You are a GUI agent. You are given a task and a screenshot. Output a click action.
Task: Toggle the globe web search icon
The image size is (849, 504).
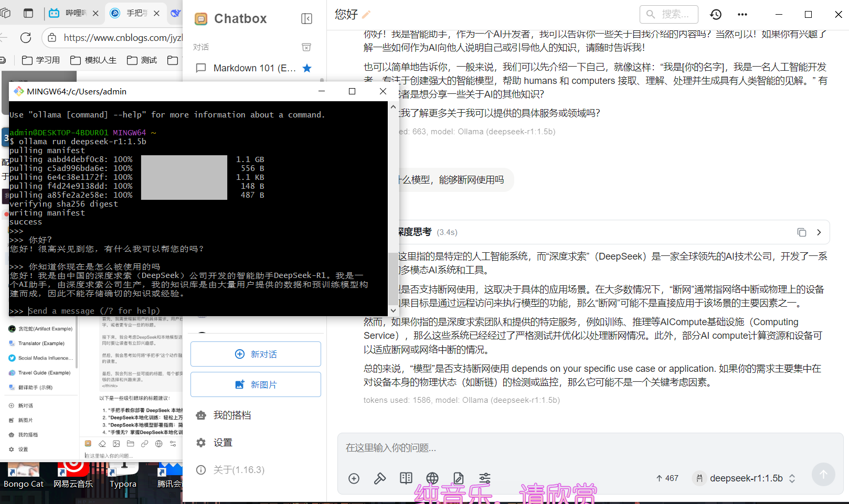pyautogui.click(x=432, y=478)
